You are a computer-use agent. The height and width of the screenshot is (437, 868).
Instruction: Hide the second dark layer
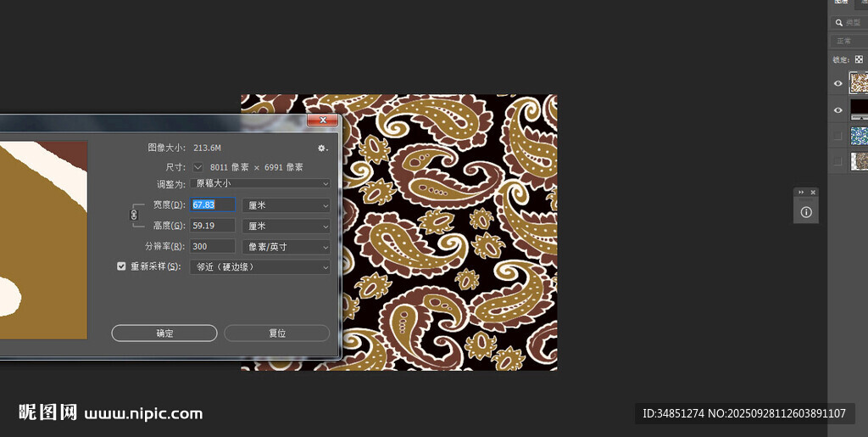point(838,109)
